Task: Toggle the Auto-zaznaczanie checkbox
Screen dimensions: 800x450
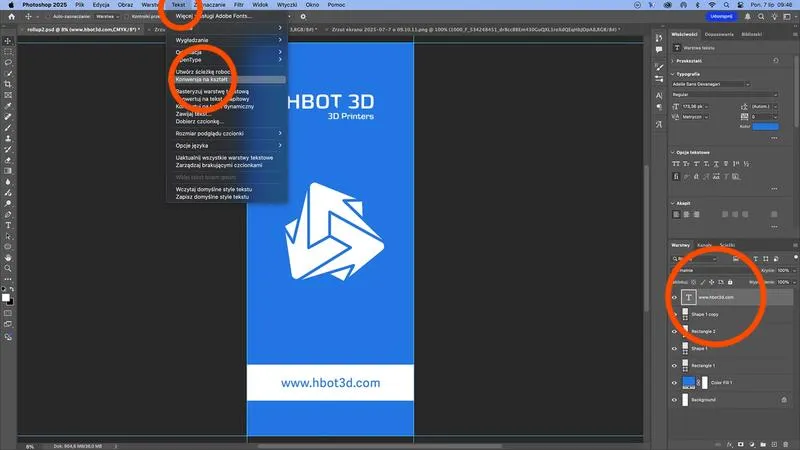Action: click(x=49, y=16)
